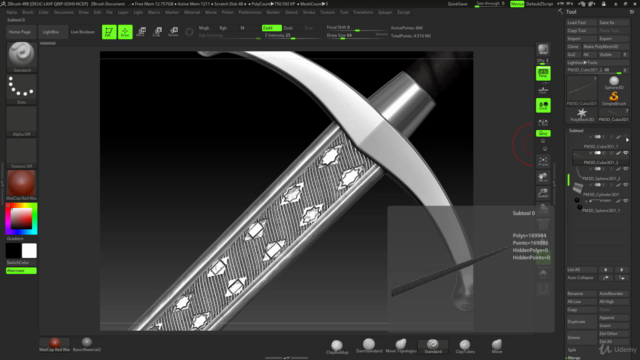Select the Rotate transform icon

[x=173, y=32]
